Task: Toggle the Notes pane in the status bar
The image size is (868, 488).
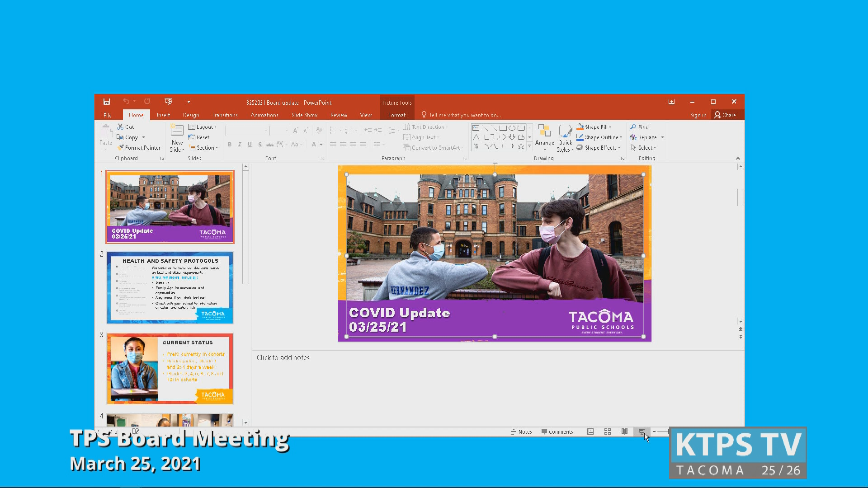Action: (x=521, y=432)
